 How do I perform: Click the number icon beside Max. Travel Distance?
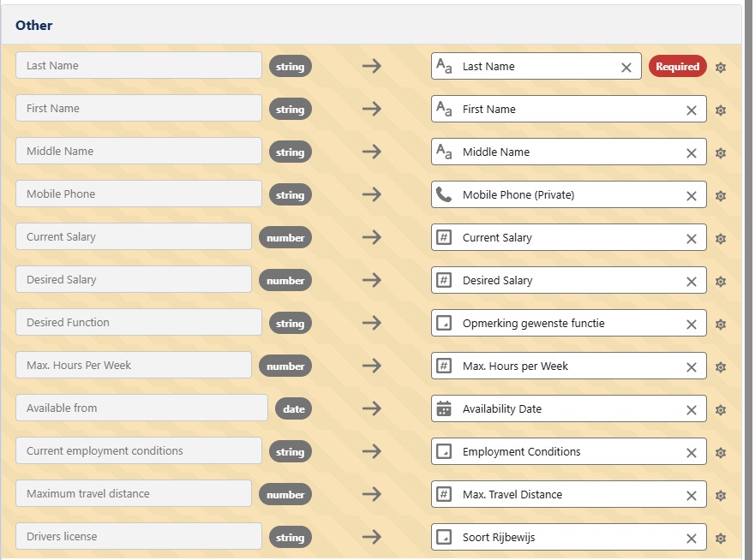446,494
